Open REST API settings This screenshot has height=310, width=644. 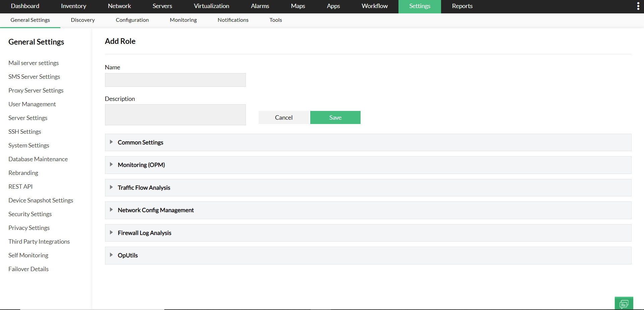pos(20,186)
